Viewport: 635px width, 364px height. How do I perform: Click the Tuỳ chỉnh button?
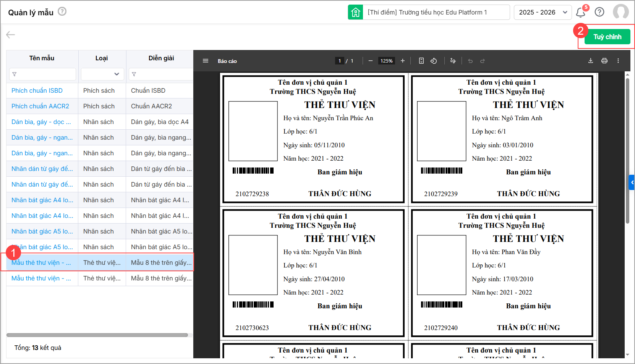[607, 37]
